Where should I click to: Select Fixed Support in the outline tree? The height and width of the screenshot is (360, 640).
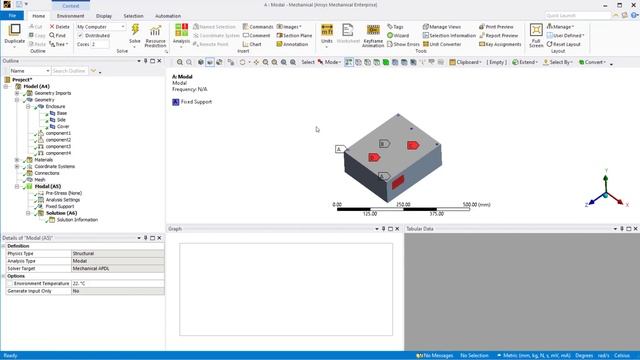click(60, 207)
